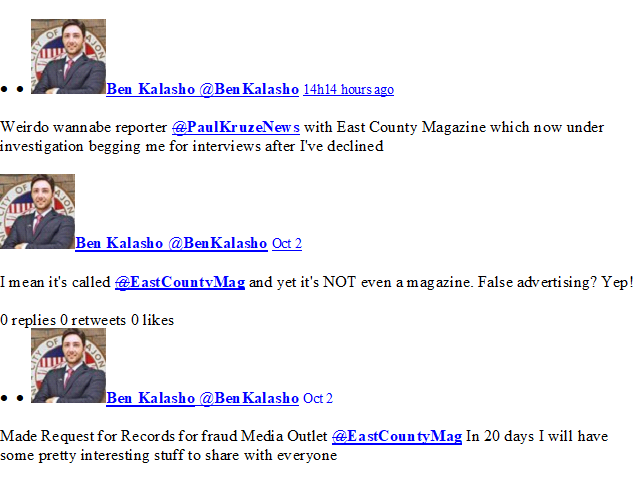
Task: Click the avatar above the 'False advertising' tweet
Action: tap(38, 211)
